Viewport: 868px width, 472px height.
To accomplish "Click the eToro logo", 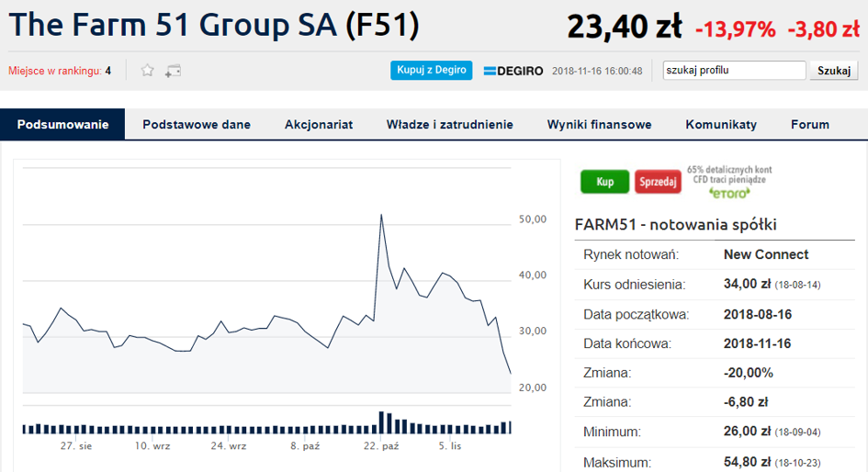I will click(x=729, y=193).
